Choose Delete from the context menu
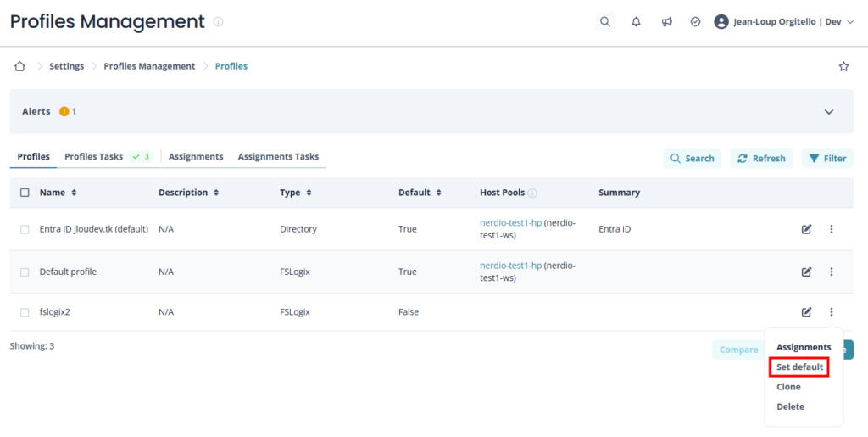 coord(790,406)
